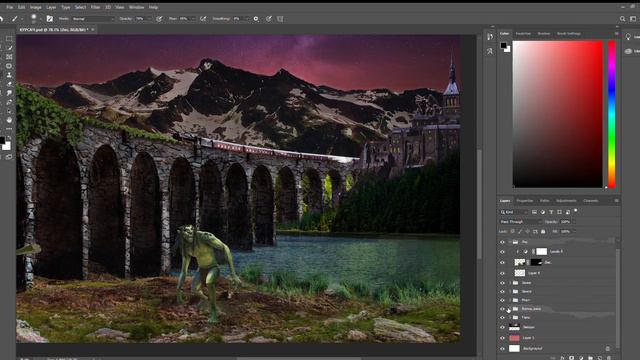Screen dimensions: 640x360
Task: Open the layer Kind filter dropdown
Action: pos(514,212)
